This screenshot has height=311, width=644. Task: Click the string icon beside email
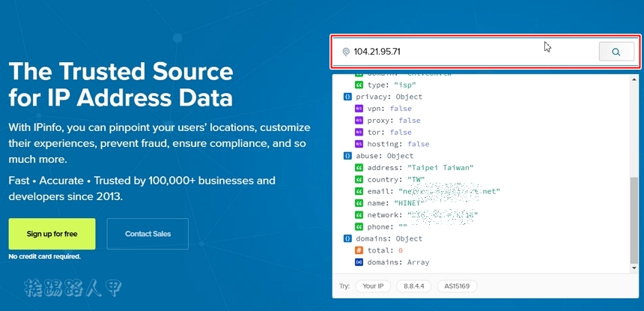point(359,191)
